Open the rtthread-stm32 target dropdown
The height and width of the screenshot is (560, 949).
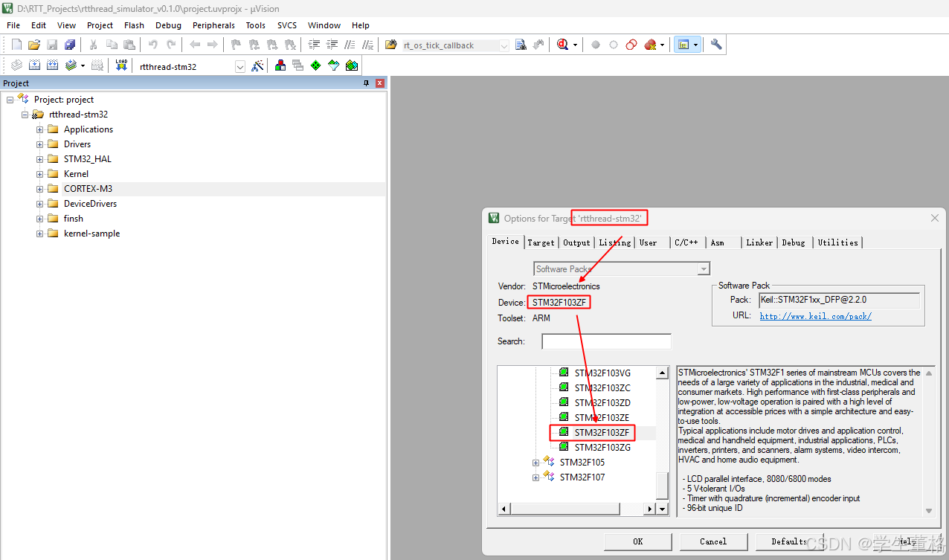point(240,66)
